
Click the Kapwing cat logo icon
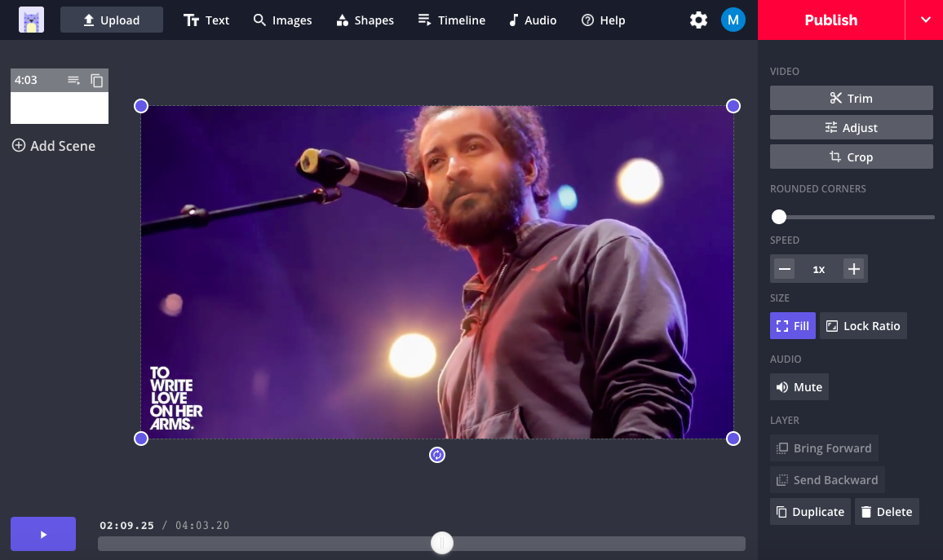coord(32,20)
